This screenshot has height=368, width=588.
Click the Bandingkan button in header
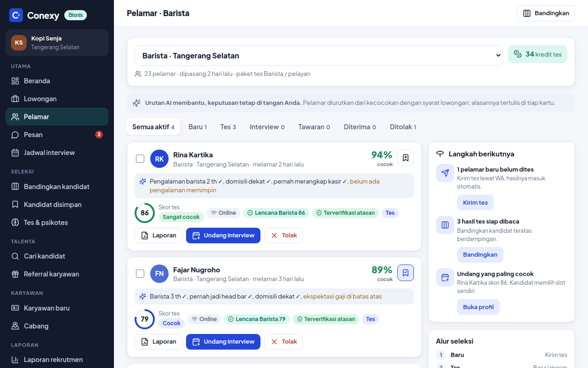click(x=546, y=13)
